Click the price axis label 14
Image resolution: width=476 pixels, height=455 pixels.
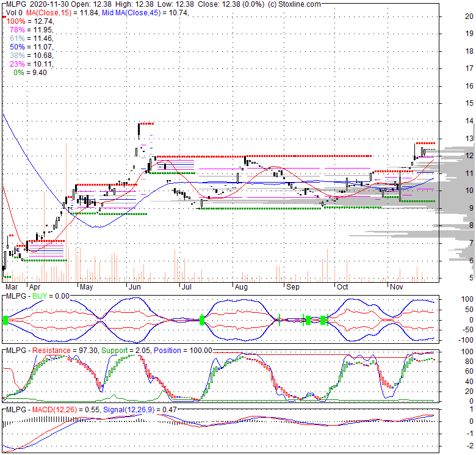[x=469, y=121]
